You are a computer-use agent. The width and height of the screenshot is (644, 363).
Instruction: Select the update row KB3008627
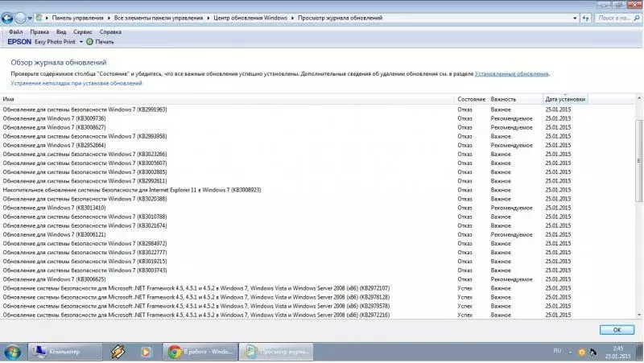(317, 128)
